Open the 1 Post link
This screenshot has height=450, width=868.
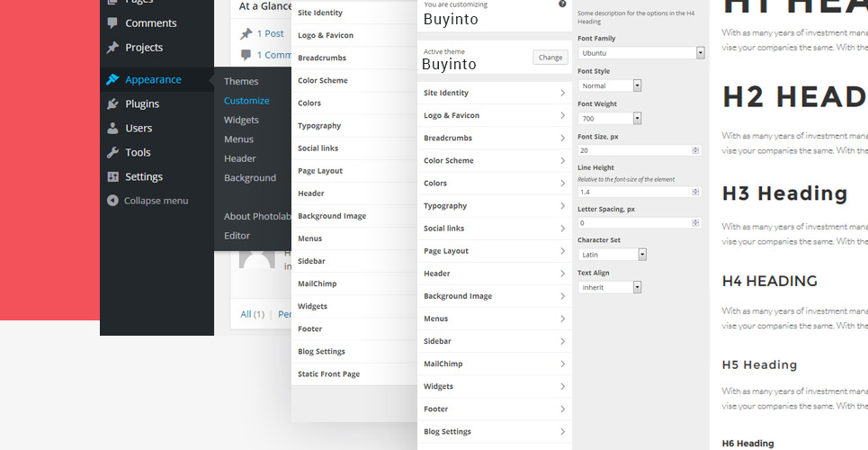(x=270, y=33)
